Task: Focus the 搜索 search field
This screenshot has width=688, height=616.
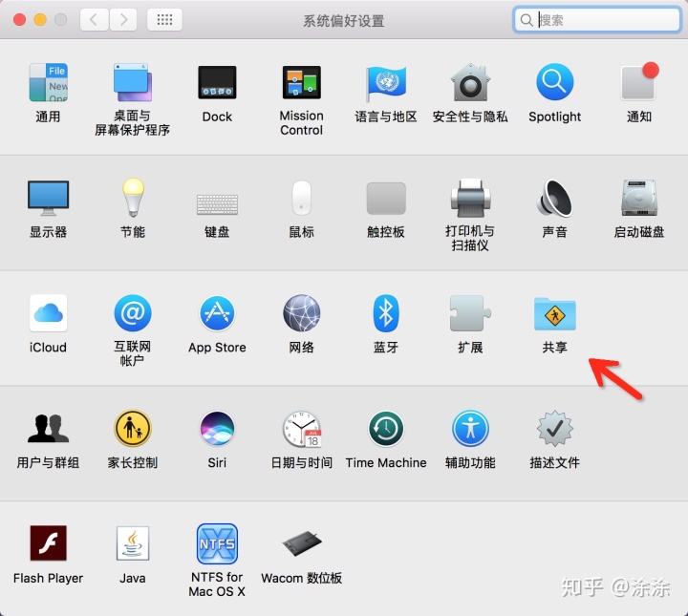Action: [596, 20]
